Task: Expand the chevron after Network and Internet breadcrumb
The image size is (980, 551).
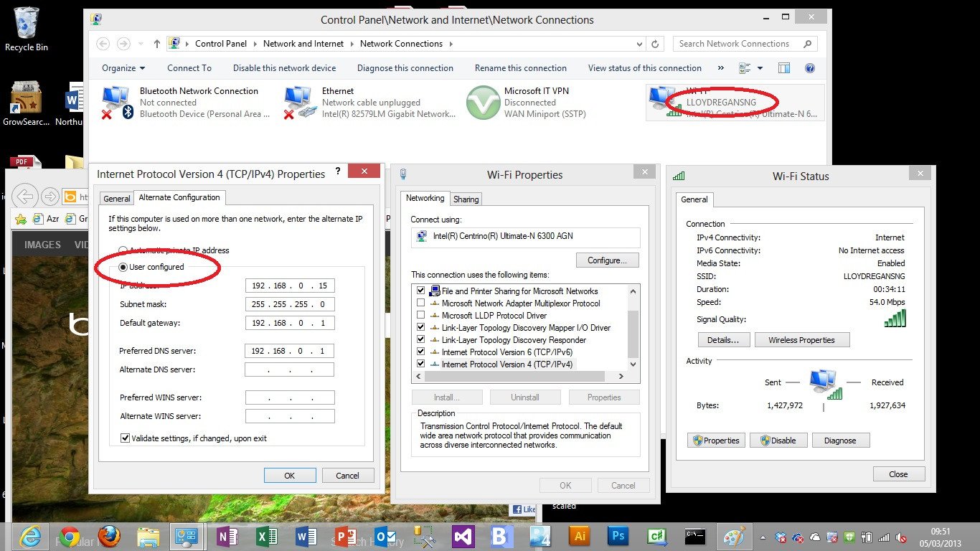Action: click(x=352, y=44)
